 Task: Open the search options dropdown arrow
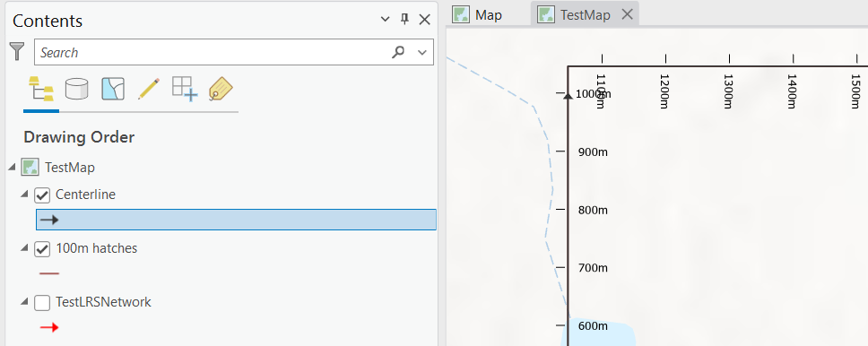pyautogui.click(x=422, y=53)
